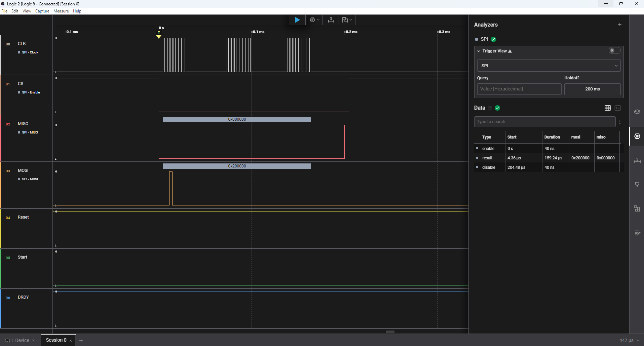Expand the chevron beside the annotation marker icon
The width and height of the screenshot is (644, 346).
[x=351, y=20]
